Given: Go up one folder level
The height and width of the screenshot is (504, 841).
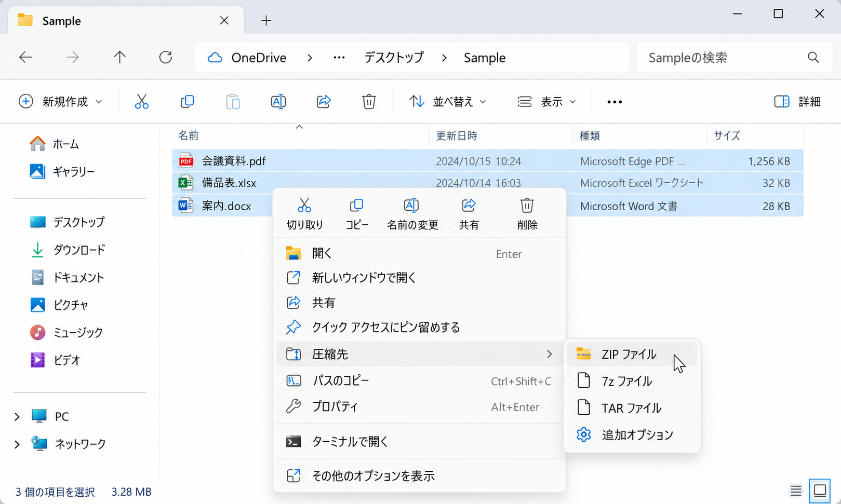Looking at the screenshot, I should [x=119, y=57].
